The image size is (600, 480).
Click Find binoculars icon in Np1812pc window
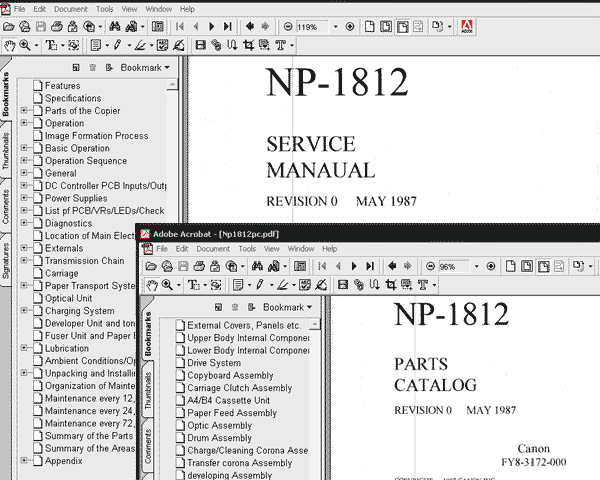point(257,266)
